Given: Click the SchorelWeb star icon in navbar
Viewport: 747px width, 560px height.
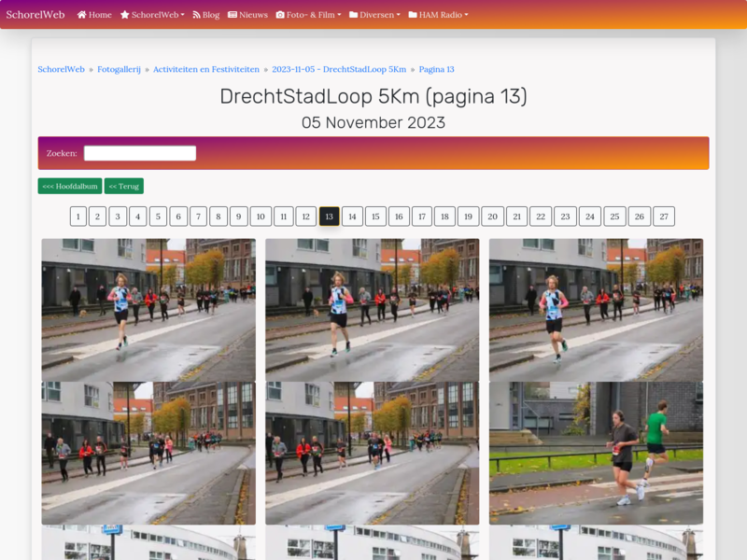Looking at the screenshot, I should pos(125,15).
